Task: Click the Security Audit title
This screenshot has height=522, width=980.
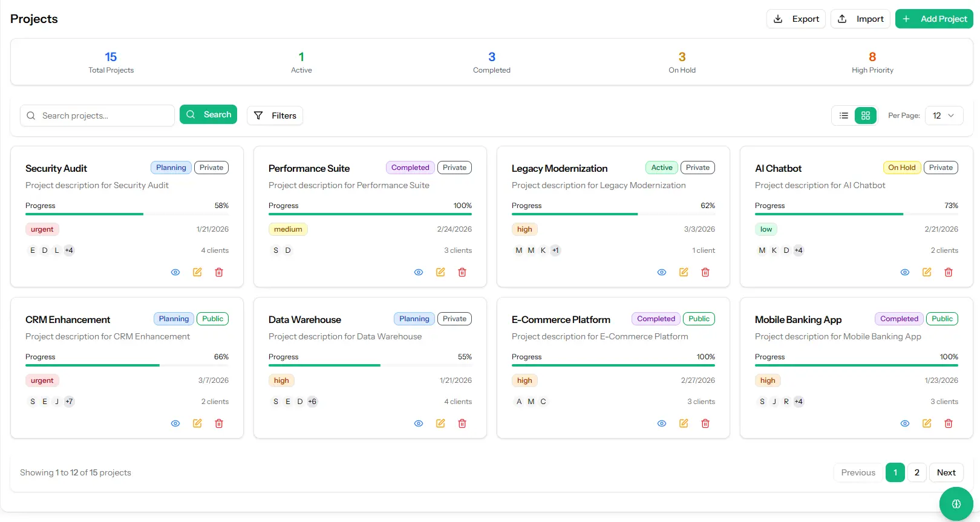Action: click(x=56, y=168)
